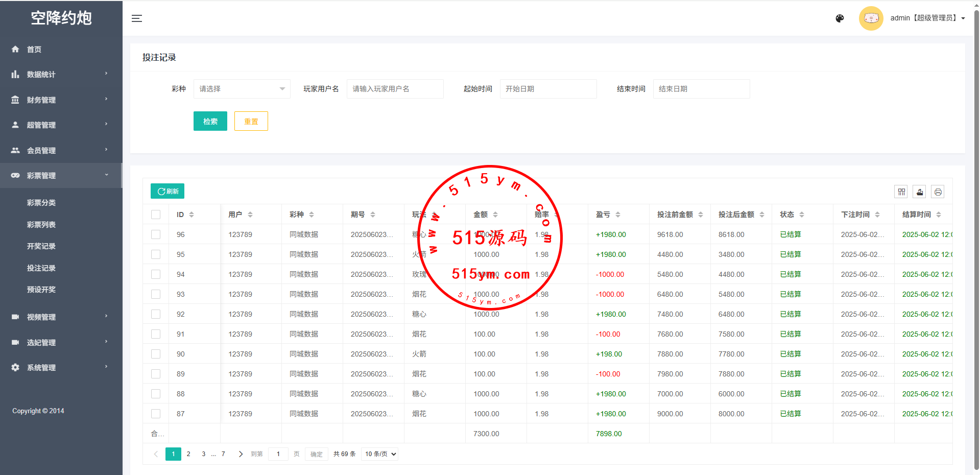Click the 重置 reset button
Screen dimensions: 980x475
[251, 121]
